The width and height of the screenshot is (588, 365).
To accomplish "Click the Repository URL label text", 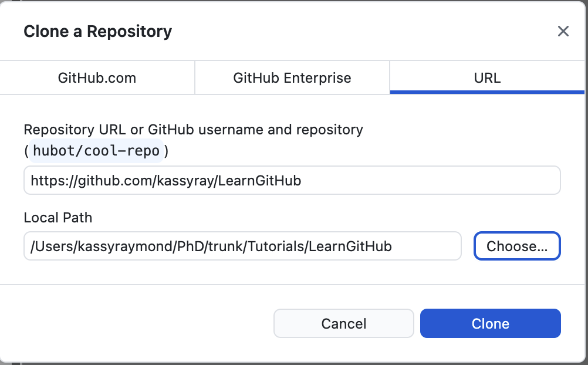I will (193, 130).
